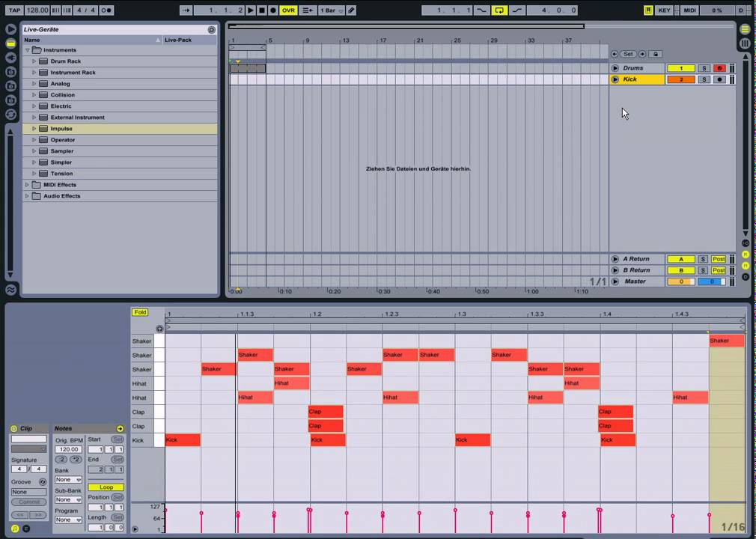Open the 1 Bar quantization menu

(332, 10)
